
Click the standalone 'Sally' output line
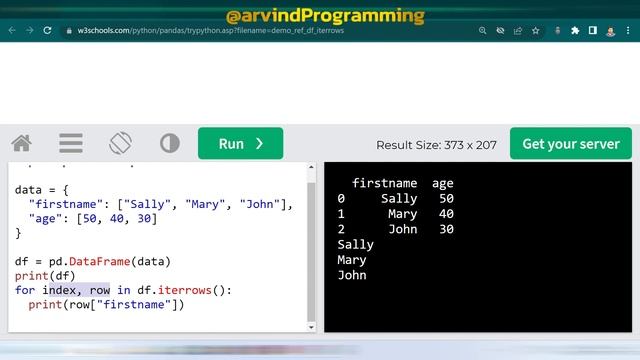(x=356, y=244)
